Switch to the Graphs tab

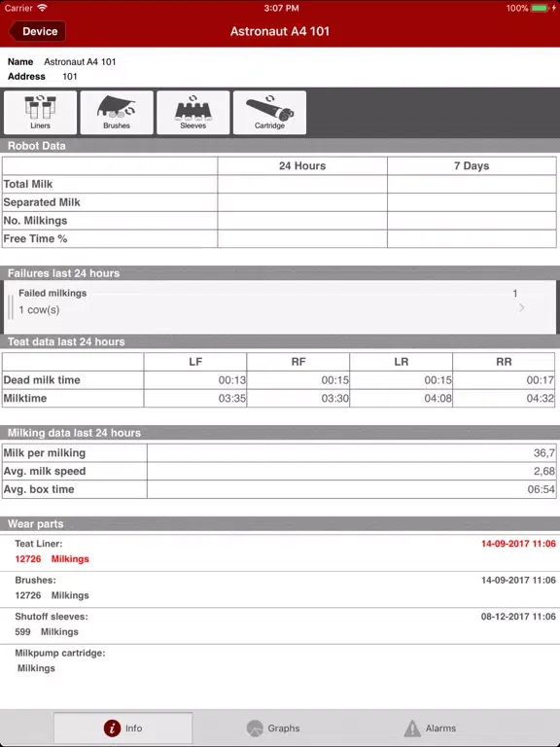coord(273,728)
